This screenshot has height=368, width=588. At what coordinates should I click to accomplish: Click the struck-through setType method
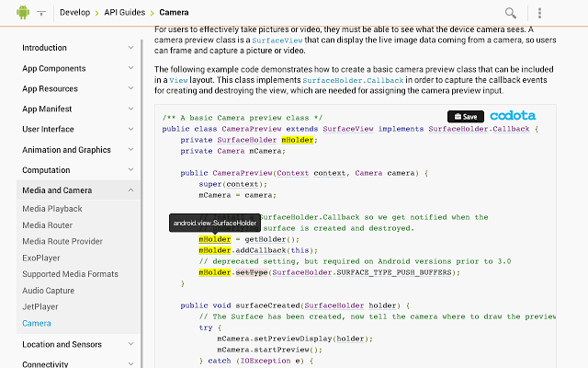point(252,272)
